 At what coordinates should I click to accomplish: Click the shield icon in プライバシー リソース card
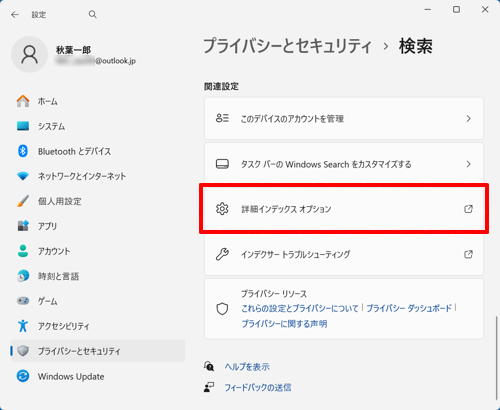(222, 309)
